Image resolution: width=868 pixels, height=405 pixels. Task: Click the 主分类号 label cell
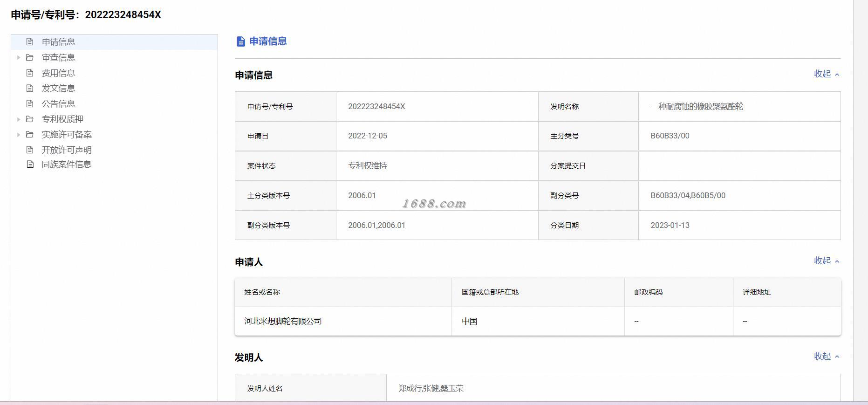coord(588,136)
